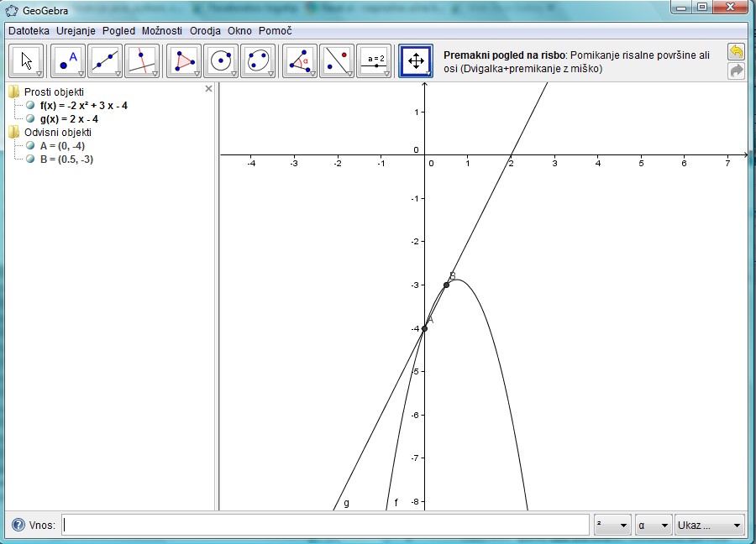Open the Ukaz command dropdown
Screen dimensions: 756x544
(710, 525)
